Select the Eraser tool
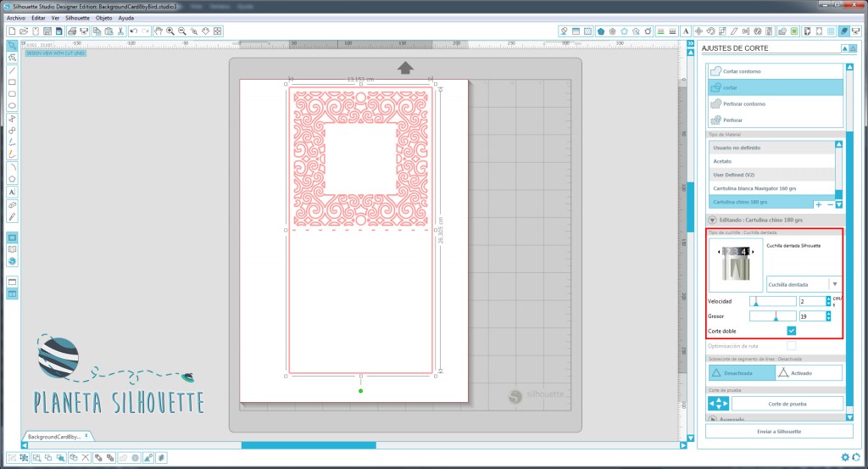The height and width of the screenshot is (469, 868). point(12,204)
